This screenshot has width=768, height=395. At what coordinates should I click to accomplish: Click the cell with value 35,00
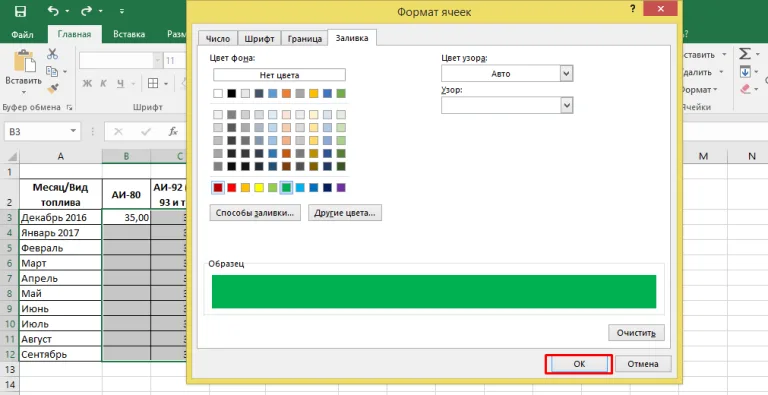pyautogui.click(x=126, y=217)
